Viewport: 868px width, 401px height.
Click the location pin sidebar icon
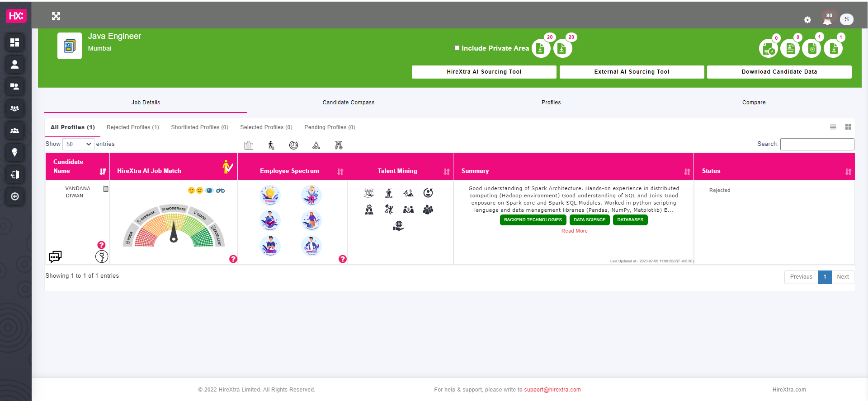(x=14, y=153)
